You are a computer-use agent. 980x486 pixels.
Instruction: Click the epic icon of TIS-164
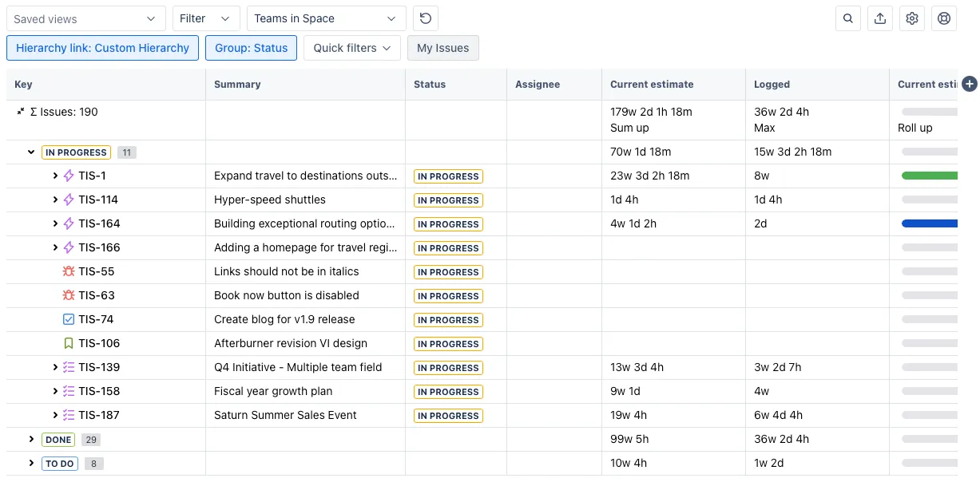tap(69, 223)
